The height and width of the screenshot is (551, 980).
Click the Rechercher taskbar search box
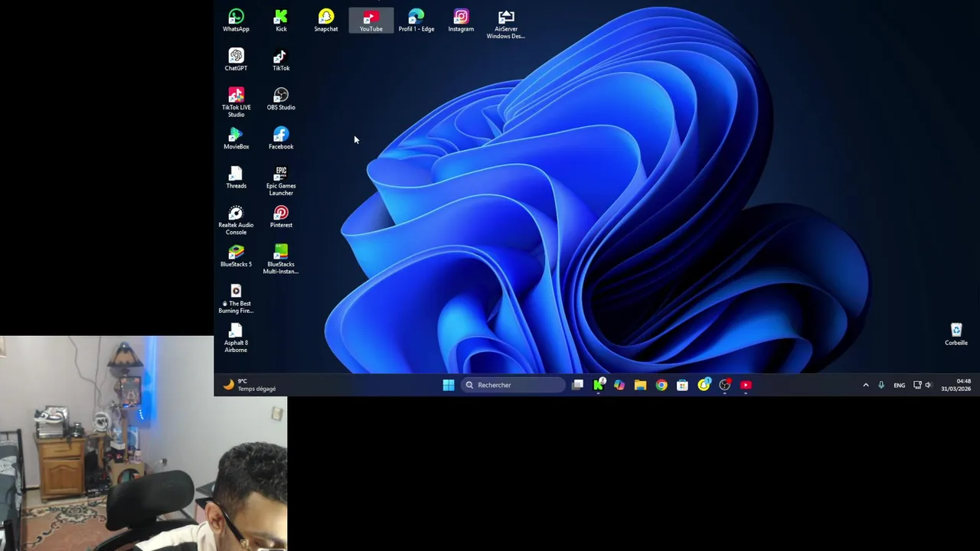(514, 385)
